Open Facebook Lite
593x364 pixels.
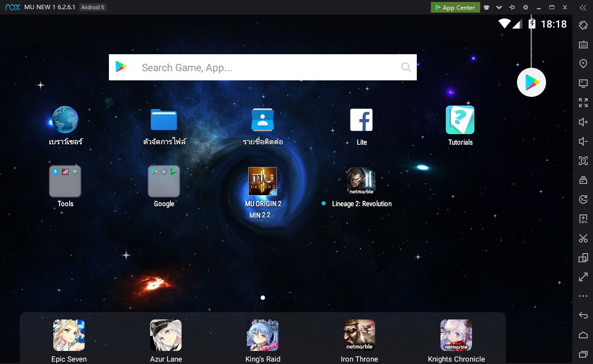pos(361,120)
